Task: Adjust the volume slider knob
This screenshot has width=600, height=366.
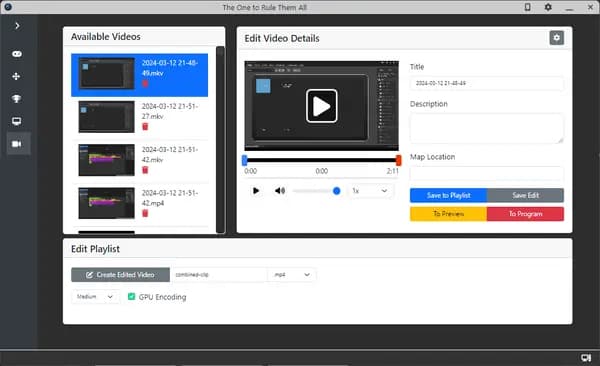Action: point(336,191)
